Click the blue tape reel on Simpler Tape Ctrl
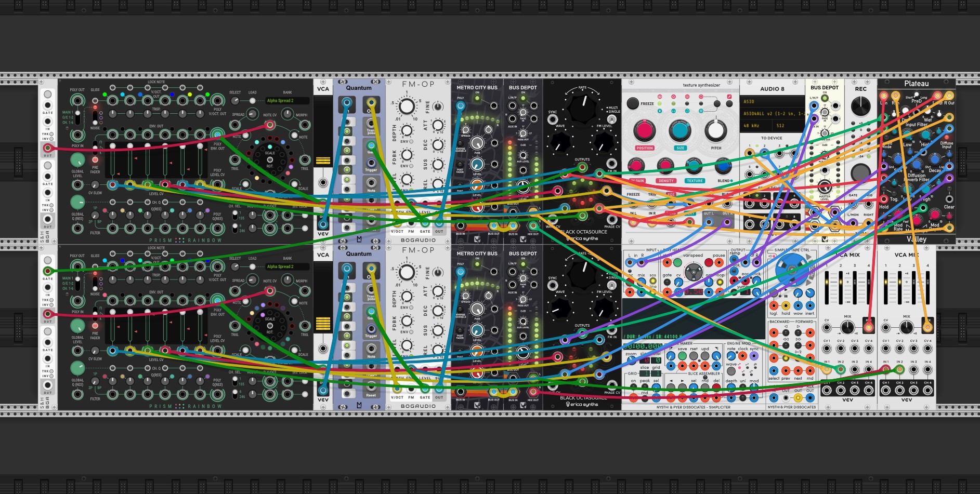The width and height of the screenshot is (980, 494). (x=791, y=271)
